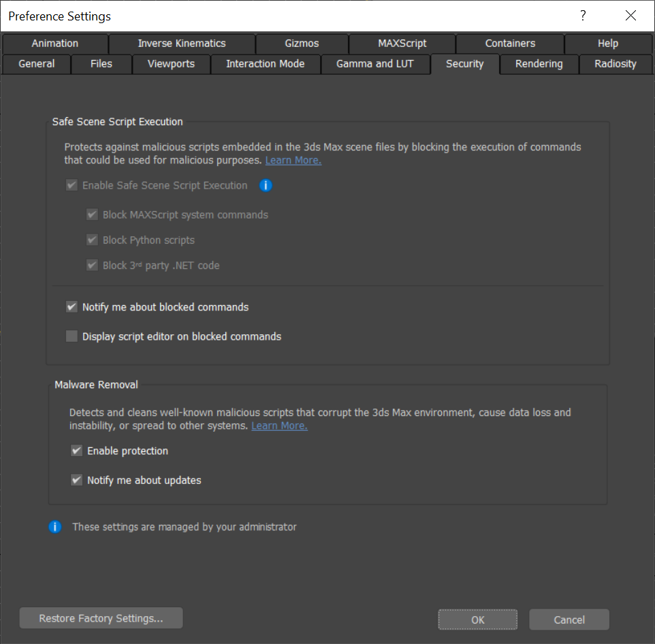Enable Display script editor on blocked commands
Image resolution: width=655 pixels, height=644 pixels.
pos(71,336)
